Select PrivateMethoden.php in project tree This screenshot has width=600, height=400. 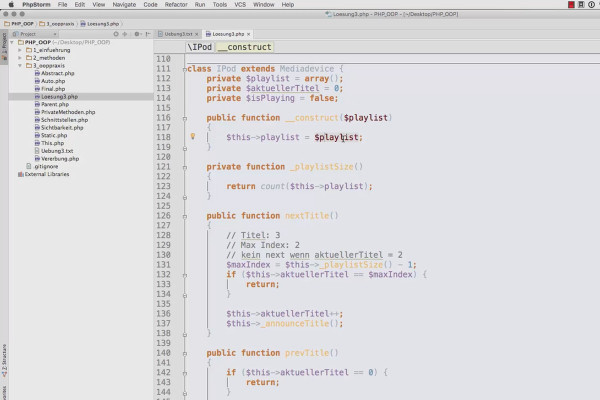(x=68, y=112)
